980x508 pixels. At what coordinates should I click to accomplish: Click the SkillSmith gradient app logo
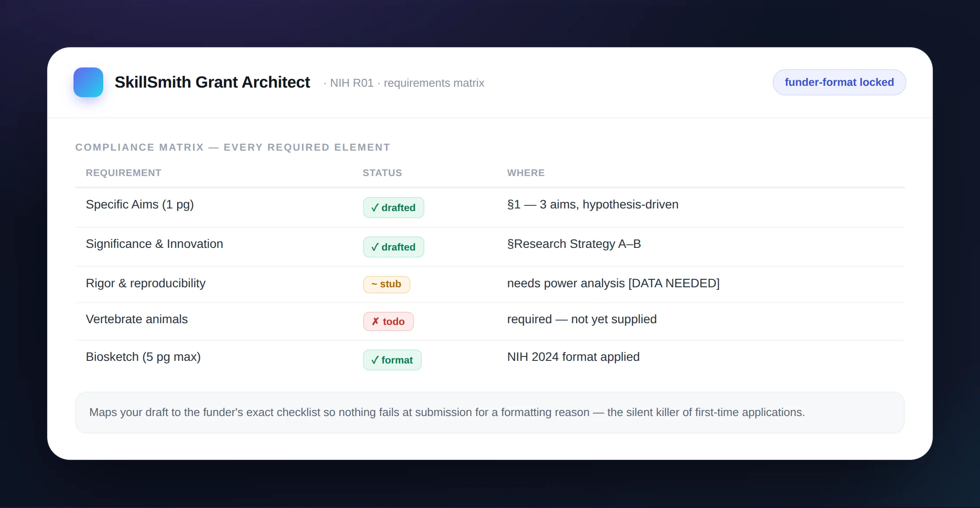(x=88, y=82)
